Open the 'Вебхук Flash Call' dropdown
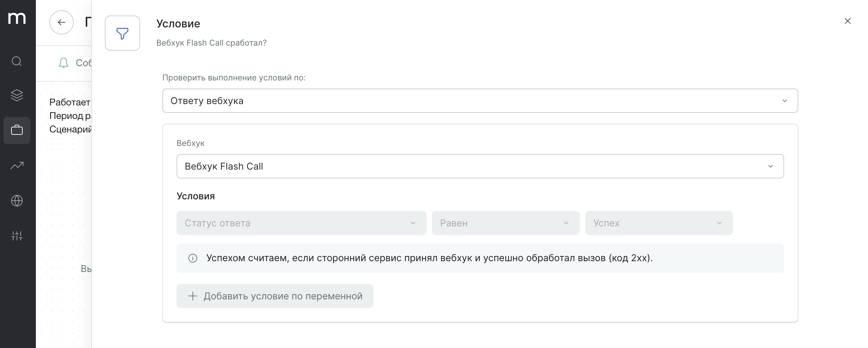Image resolution: width=868 pixels, height=348 pixels. tap(480, 166)
